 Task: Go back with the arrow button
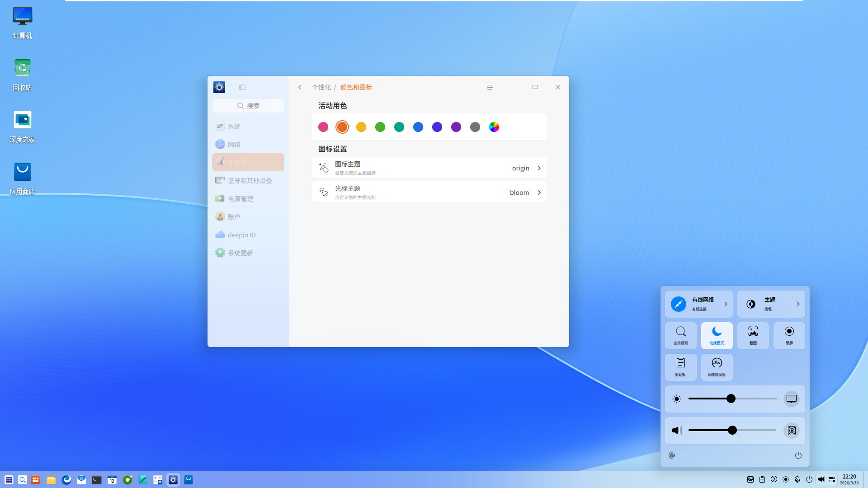[x=300, y=87]
